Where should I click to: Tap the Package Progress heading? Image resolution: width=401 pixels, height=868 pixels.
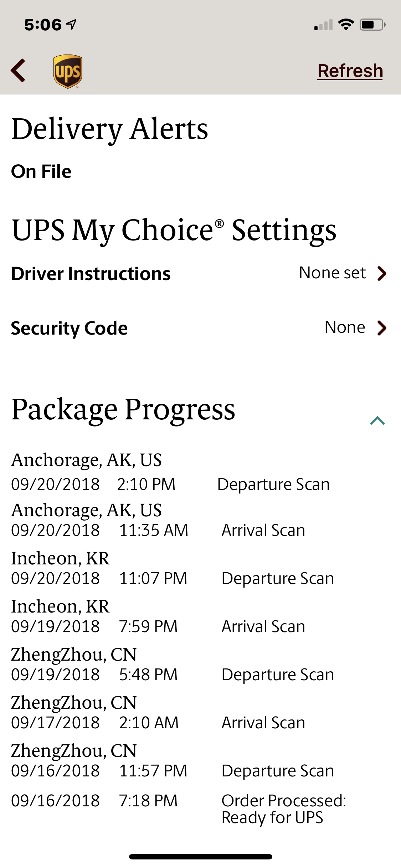[x=123, y=410]
